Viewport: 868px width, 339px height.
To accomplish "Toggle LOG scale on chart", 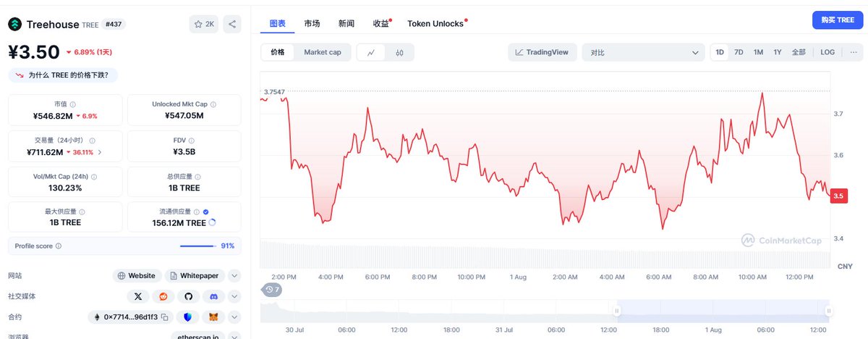I will pyautogui.click(x=827, y=52).
